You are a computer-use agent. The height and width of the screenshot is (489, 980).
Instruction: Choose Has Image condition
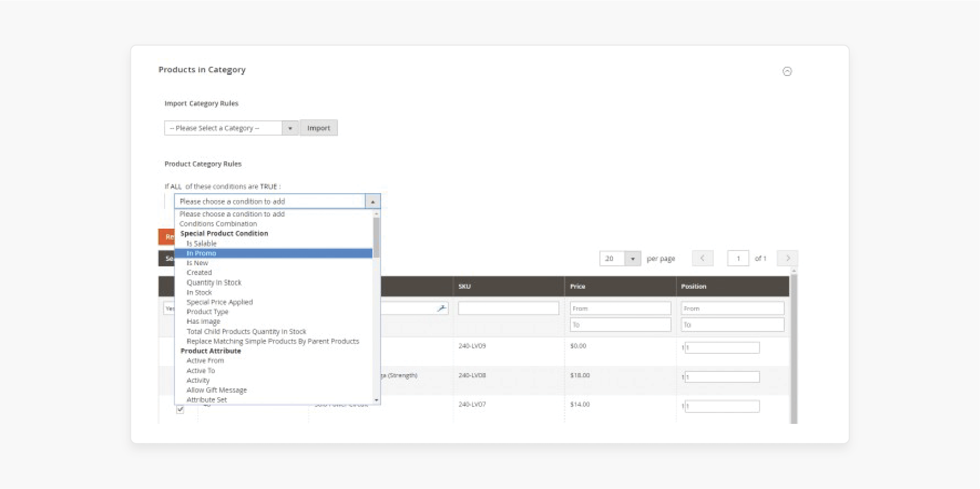tap(203, 322)
